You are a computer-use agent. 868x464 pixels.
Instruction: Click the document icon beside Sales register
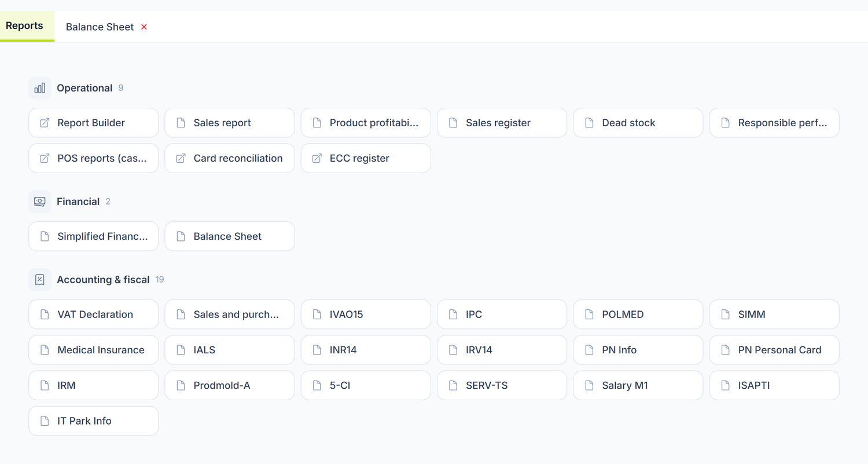(x=453, y=123)
